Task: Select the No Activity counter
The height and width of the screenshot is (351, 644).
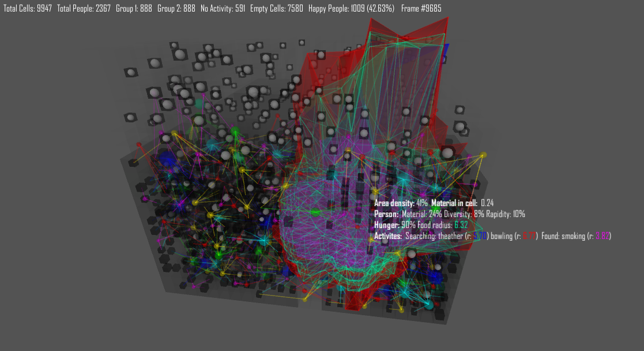Action: tap(223, 9)
